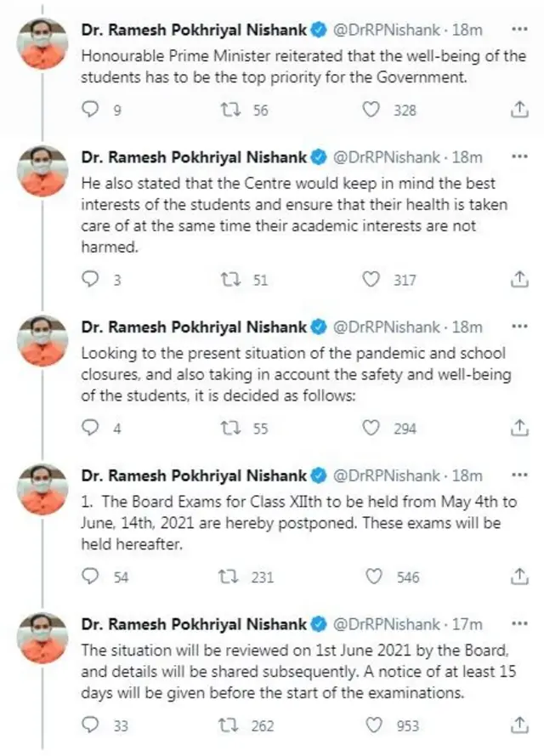Like the tweet with 294 likes
This screenshot has width=544, height=756.
tap(371, 429)
